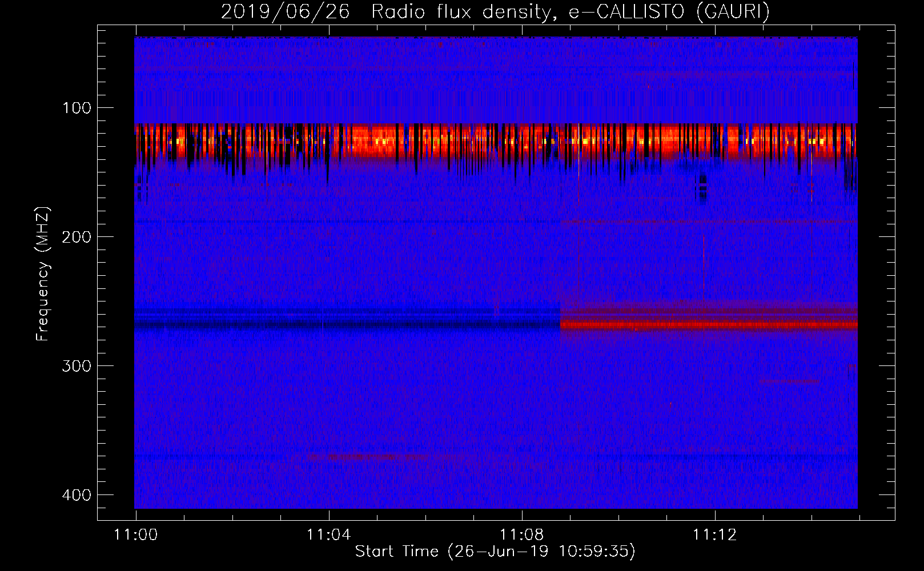
Task: Click the 'Frequency (MHZ)' axis label
Action: coord(43,274)
